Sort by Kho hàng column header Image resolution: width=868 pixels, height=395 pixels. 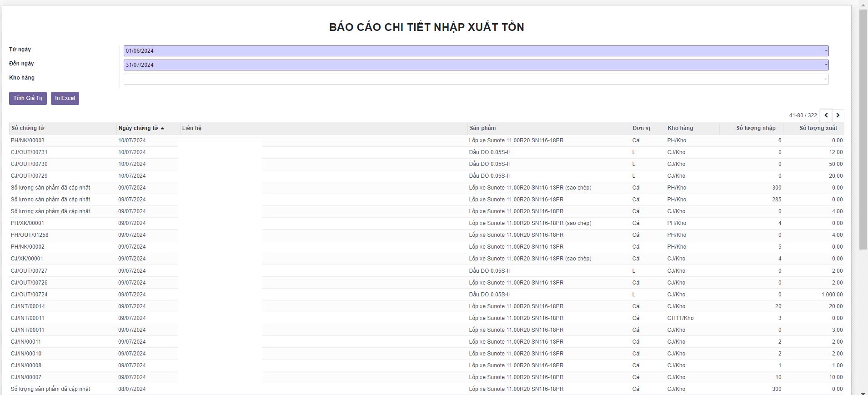point(680,128)
